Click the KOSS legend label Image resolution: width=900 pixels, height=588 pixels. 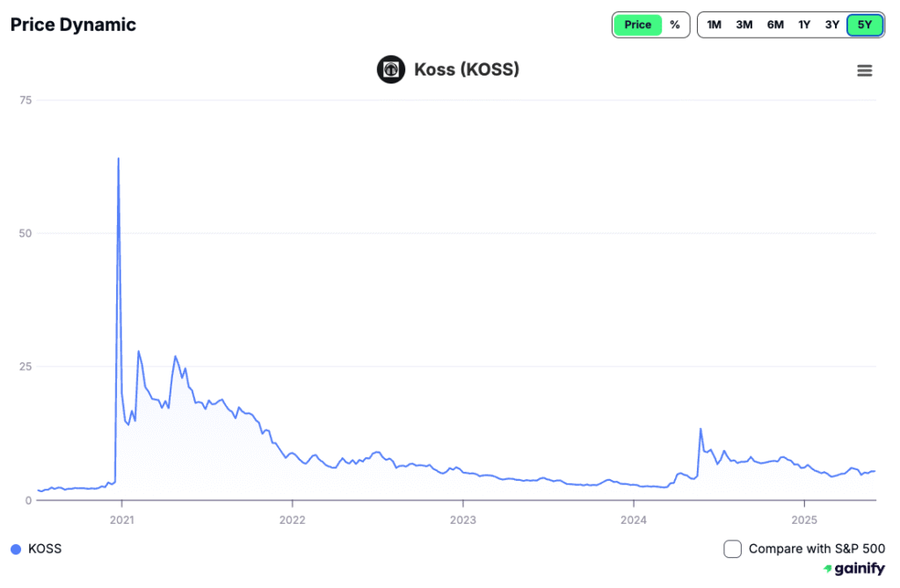(45, 549)
